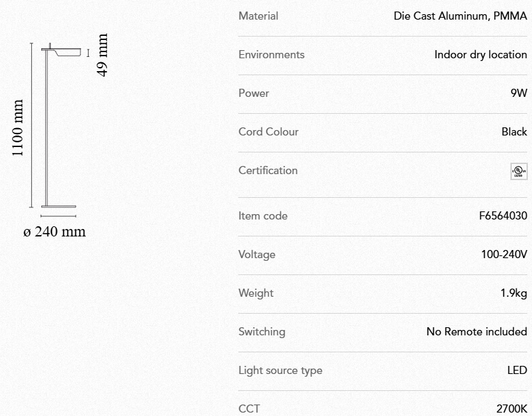Click the floor lamp dimension drawing
Screen dimensions: 532x416
pyautogui.click(x=58, y=127)
